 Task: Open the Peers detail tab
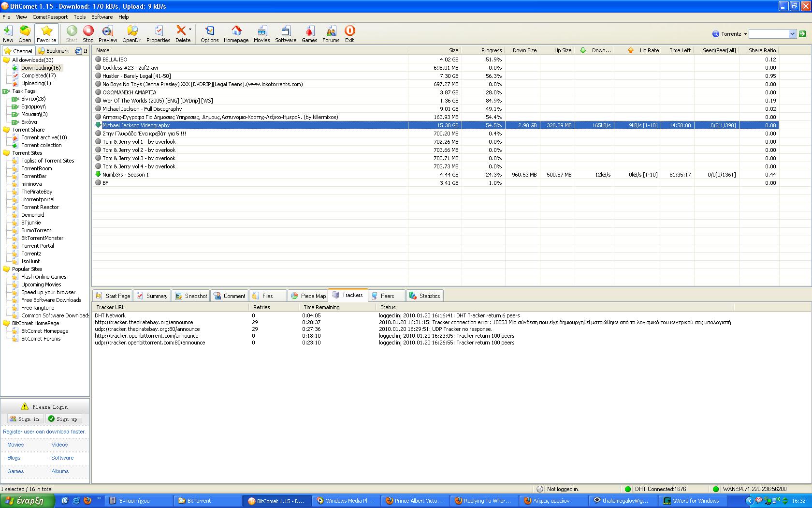[x=387, y=296]
